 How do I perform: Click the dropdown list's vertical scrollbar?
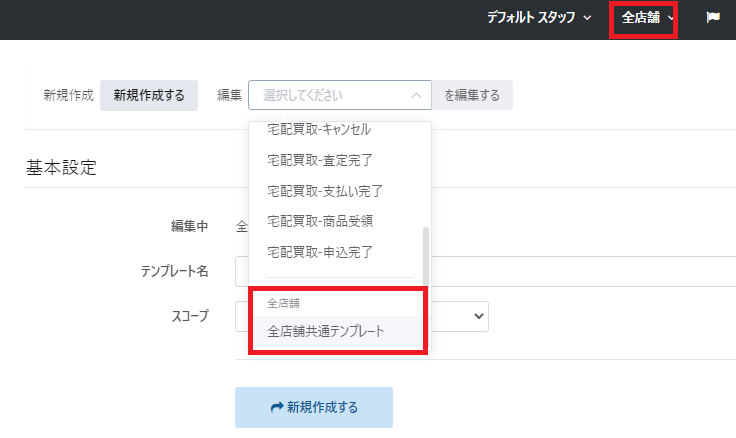tap(426, 255)
